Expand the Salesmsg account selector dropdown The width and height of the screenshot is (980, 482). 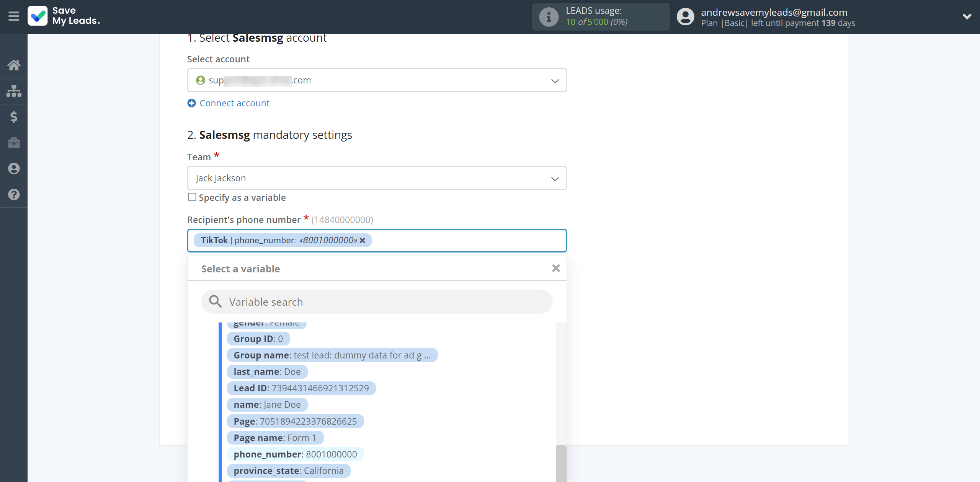(553, 80)
